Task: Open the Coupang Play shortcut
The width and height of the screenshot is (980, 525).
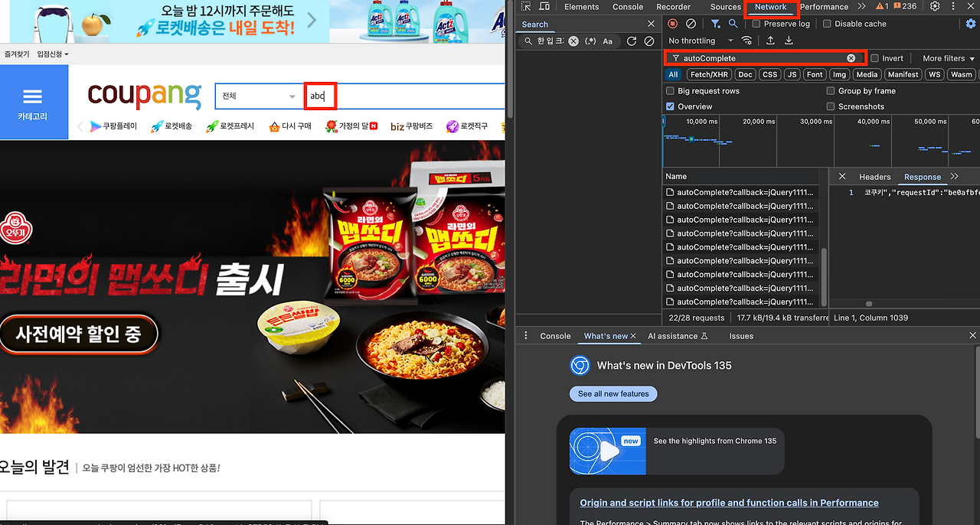Action: coord(113,126)
